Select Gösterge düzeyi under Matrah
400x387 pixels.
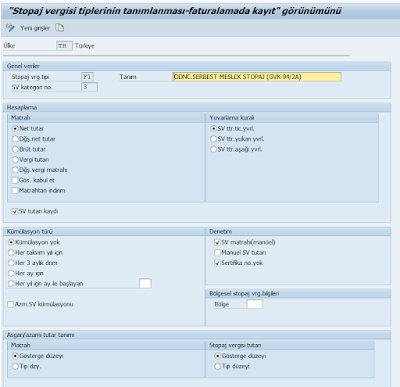pyautogui.click(x=15, y=356)
